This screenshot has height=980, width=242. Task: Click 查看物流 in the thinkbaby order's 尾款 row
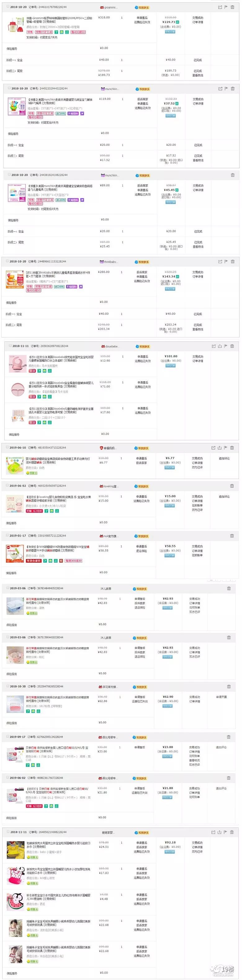click(197, 329)
